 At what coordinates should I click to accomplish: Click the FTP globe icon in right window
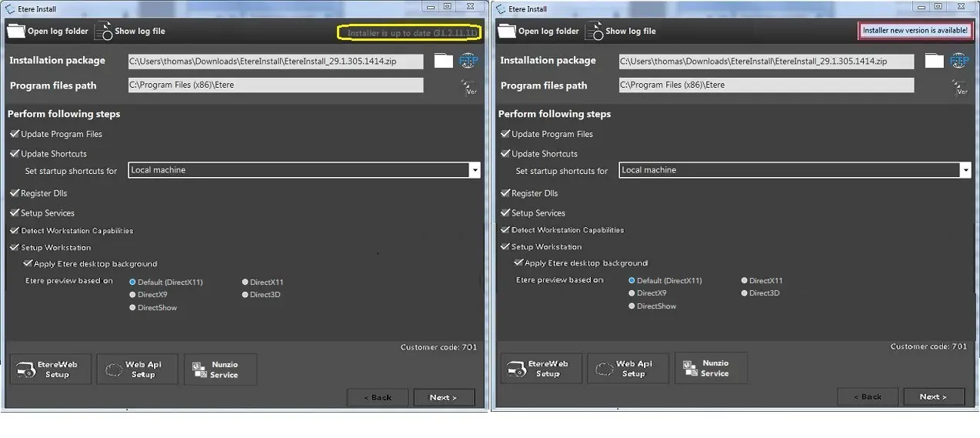(958, 61)
